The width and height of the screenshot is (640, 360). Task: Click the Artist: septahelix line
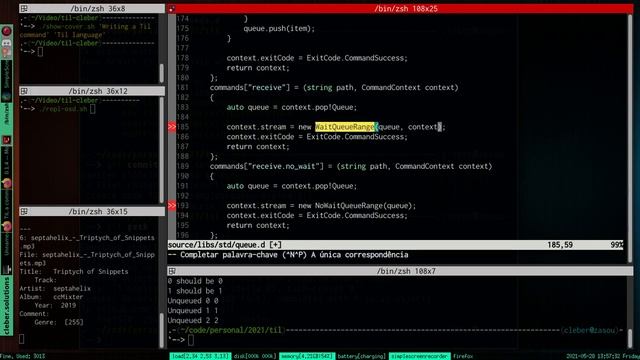click(55, 289)
